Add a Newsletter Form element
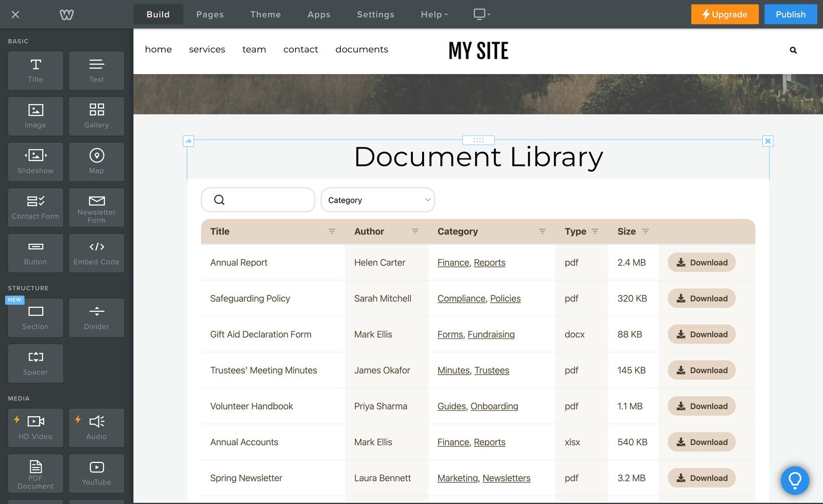The image size is (823, 504). click(96, 208)
